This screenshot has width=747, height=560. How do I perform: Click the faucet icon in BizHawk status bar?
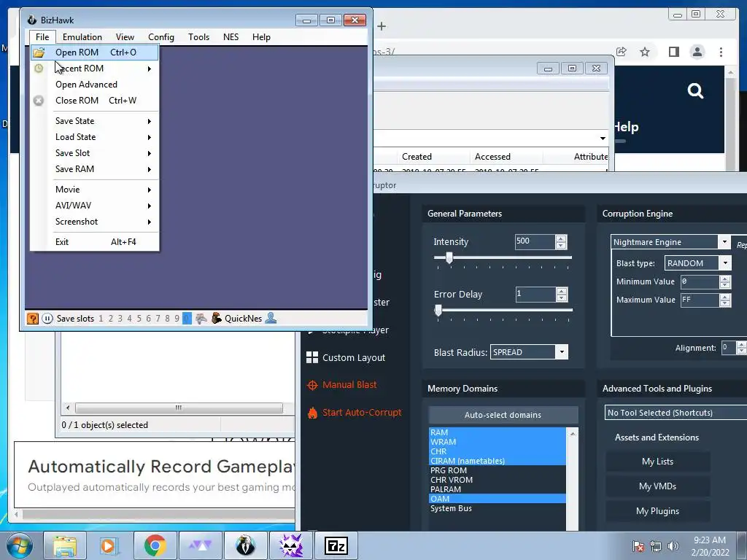tap(201, 319)
